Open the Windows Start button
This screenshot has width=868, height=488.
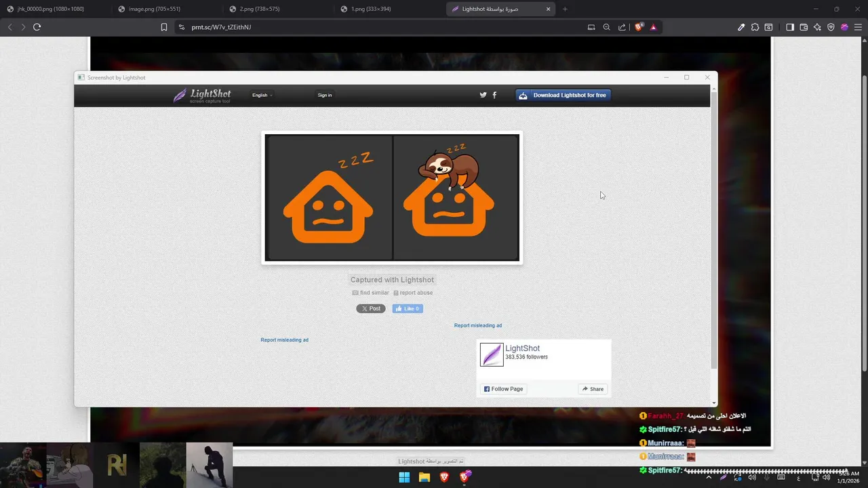tap(404, 477)
